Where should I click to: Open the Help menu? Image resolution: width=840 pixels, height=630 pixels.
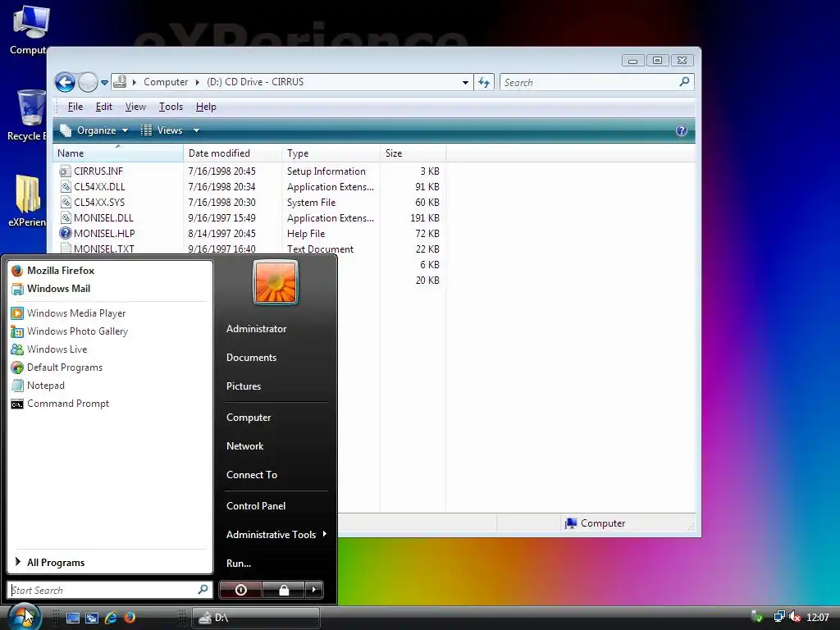click(x=206, y=107)
